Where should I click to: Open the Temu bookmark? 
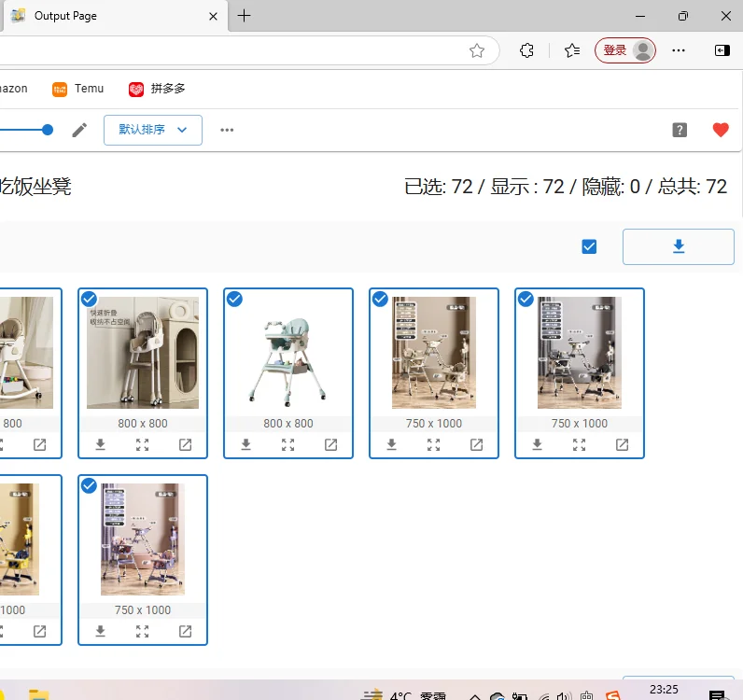coord(78,89)
